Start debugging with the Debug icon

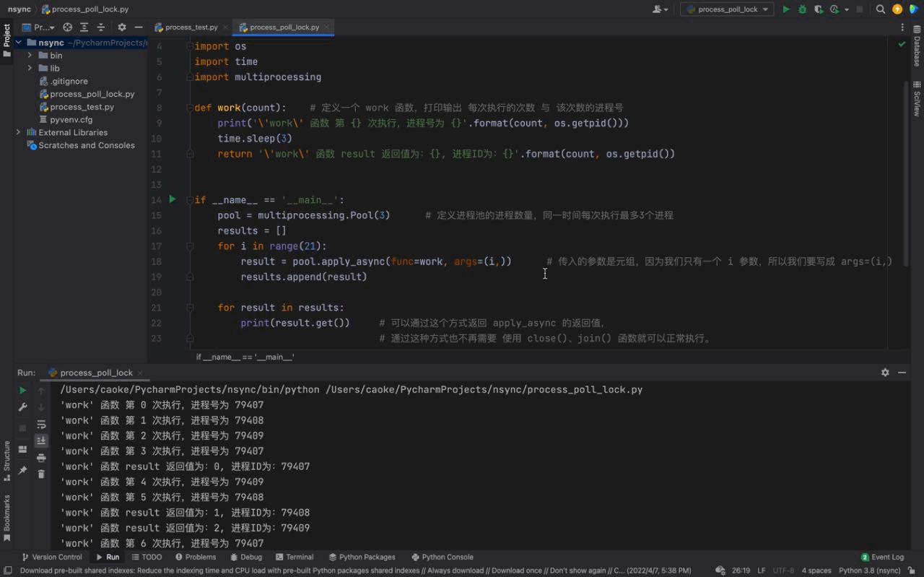click(x=802, y=9)
